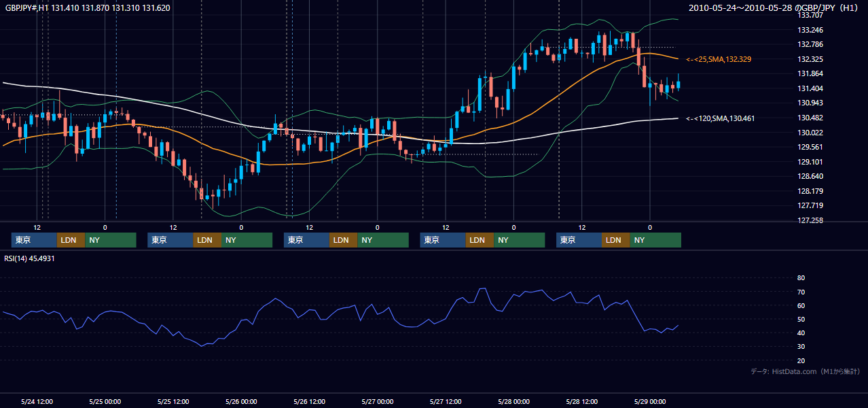Click RSI scale value 60

(x=801, y=305)
